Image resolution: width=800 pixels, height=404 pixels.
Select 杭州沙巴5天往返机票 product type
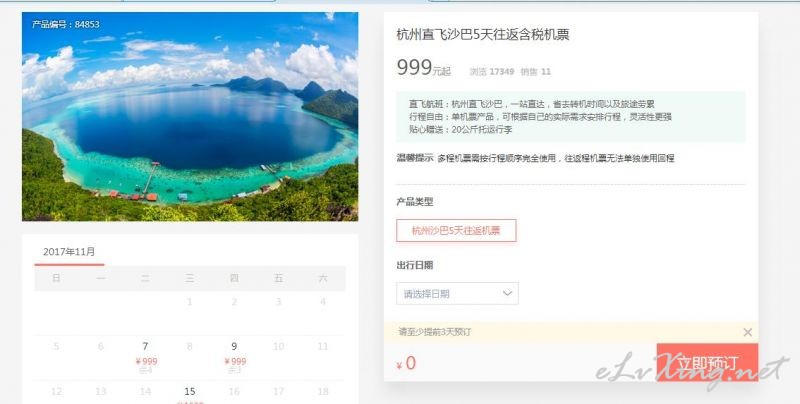[456, 231]
